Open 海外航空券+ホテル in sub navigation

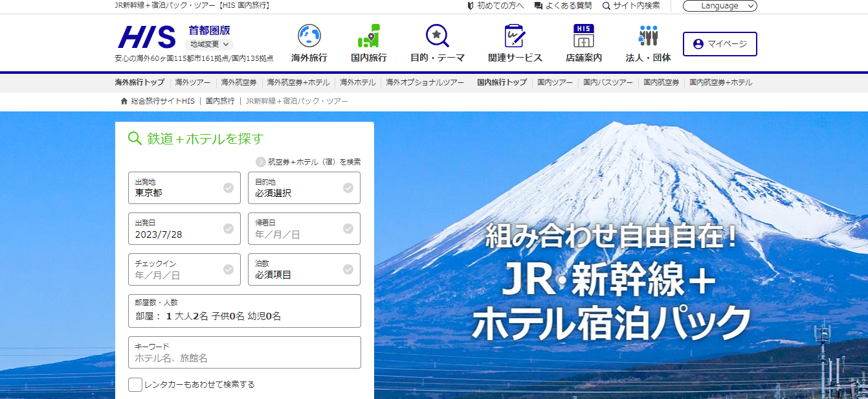[x=298, y=83]
